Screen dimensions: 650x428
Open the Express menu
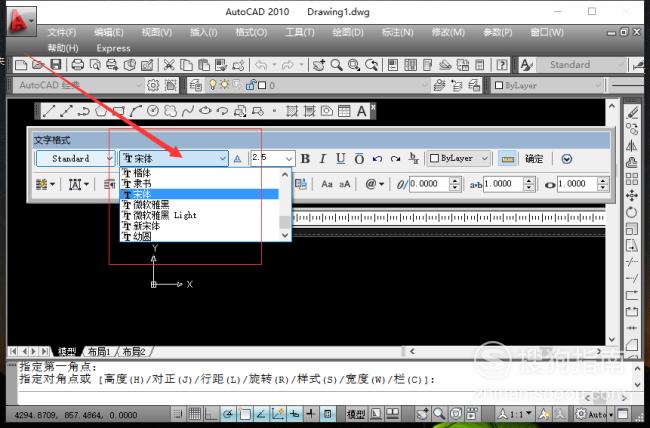pos(113,48)
